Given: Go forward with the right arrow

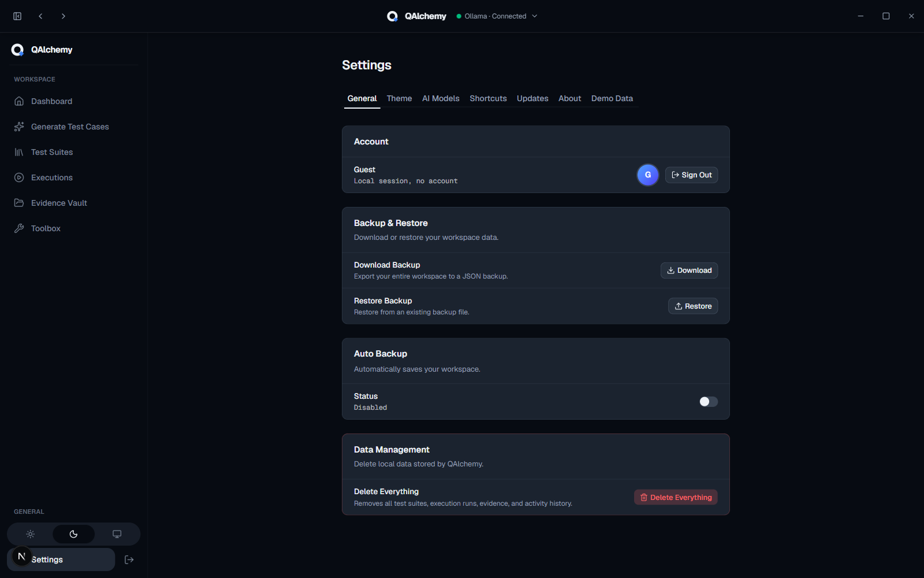Looking at the screenshot, I should [x=64, y=16].
